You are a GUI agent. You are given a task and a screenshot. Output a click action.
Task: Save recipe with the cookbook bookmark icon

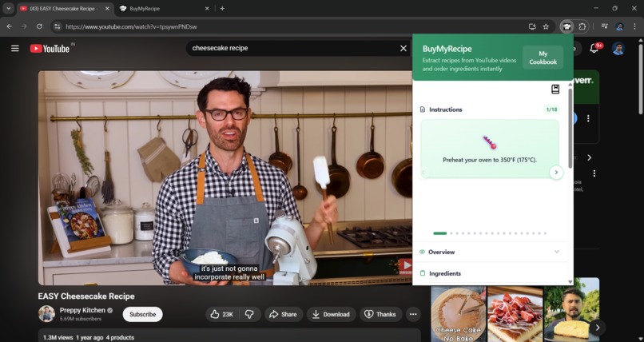555,89
